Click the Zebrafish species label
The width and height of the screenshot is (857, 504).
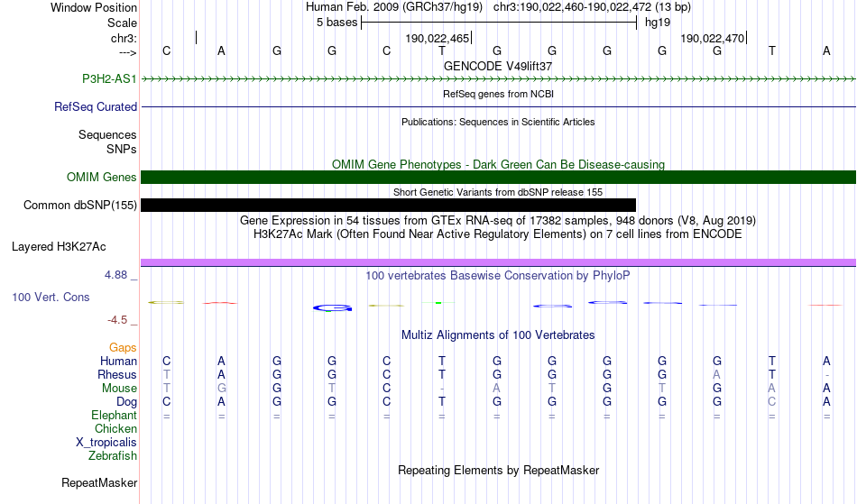coord(113,455)
